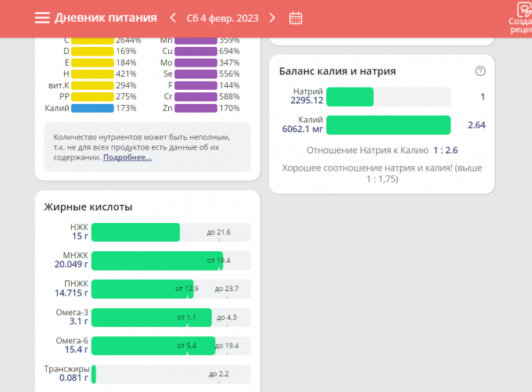Open sodium-potassium balance help icon

[x=480, y=71]
